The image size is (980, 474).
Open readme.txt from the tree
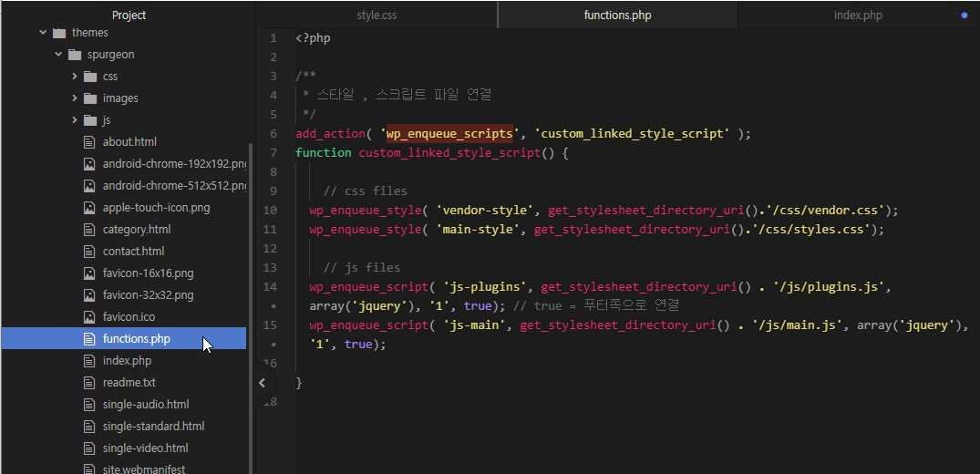129,383
